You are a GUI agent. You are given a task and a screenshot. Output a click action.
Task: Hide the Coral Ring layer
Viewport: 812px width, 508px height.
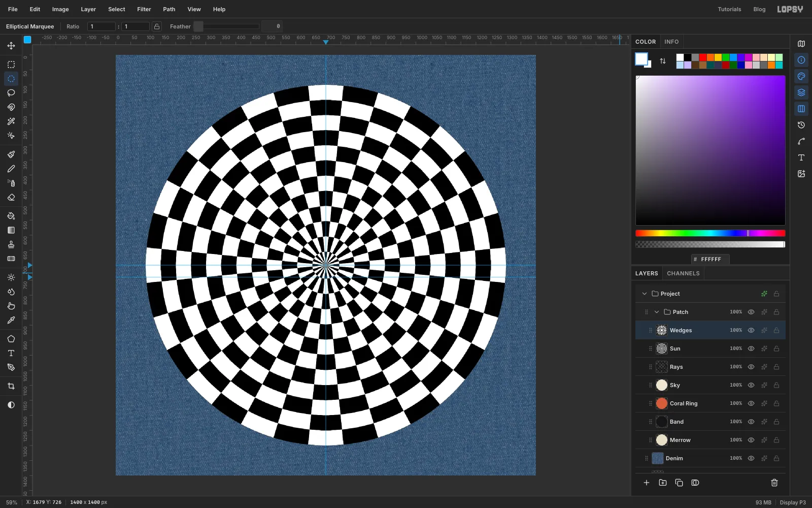click(751, 403)
